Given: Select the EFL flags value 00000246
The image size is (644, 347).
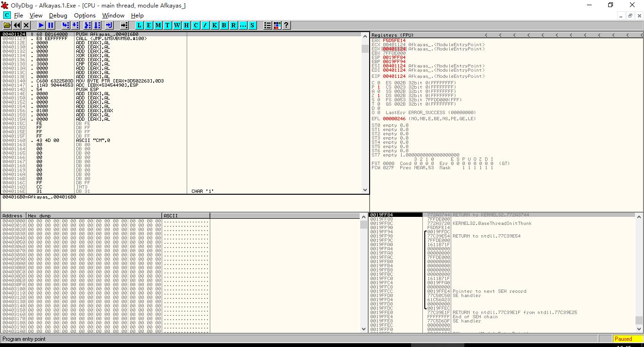Looking at the screenshot, I should click(x=394, y=119).
